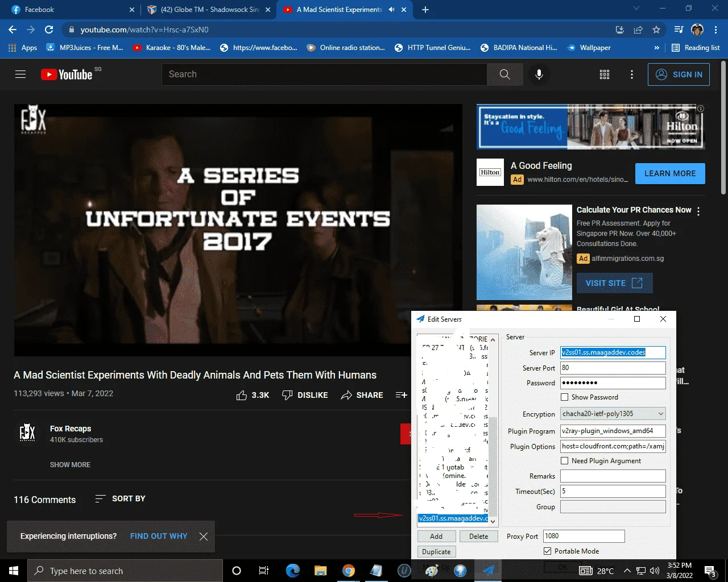Open Task View on the taskbar
The image size is (728, 582).
(264, 571)
